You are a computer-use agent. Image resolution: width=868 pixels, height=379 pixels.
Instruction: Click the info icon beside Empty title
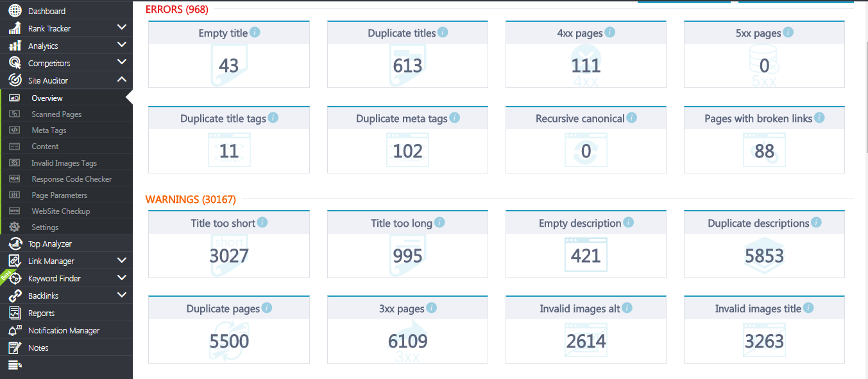point(255,32)
